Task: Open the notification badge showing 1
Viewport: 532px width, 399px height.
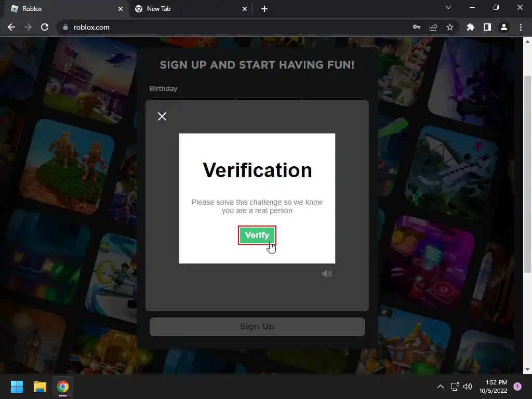Action: [x=517, y=387]
